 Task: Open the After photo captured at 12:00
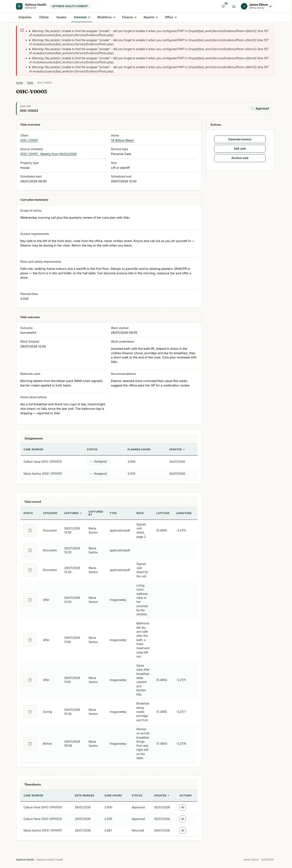[30, 600]
